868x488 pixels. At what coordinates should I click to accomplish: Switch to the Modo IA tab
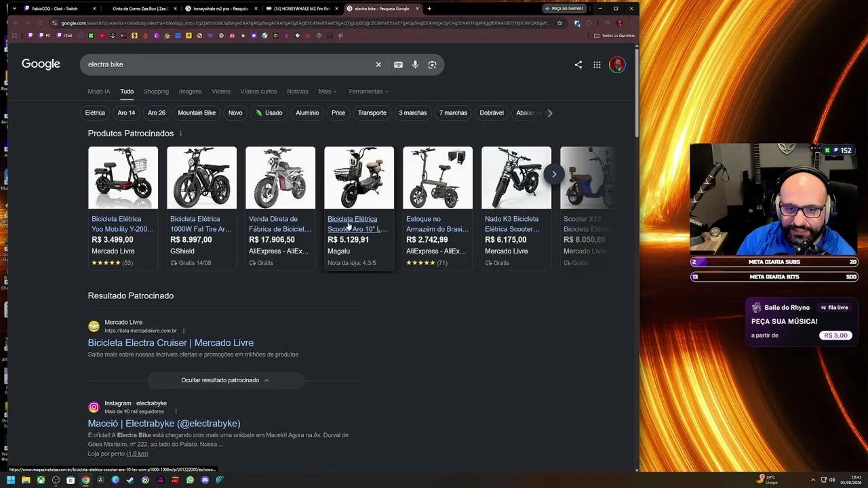tap(98, 91)
